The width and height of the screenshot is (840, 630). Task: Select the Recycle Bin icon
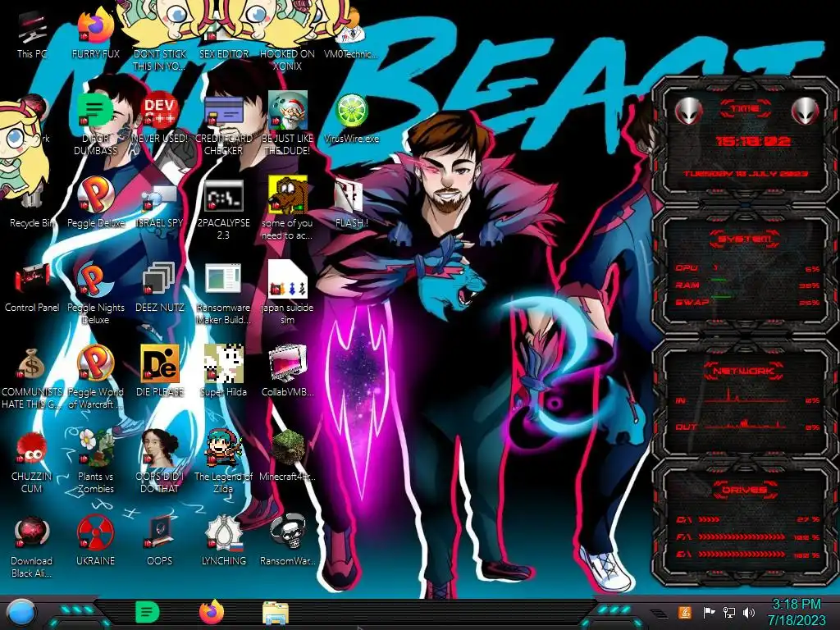pos(32,206)
